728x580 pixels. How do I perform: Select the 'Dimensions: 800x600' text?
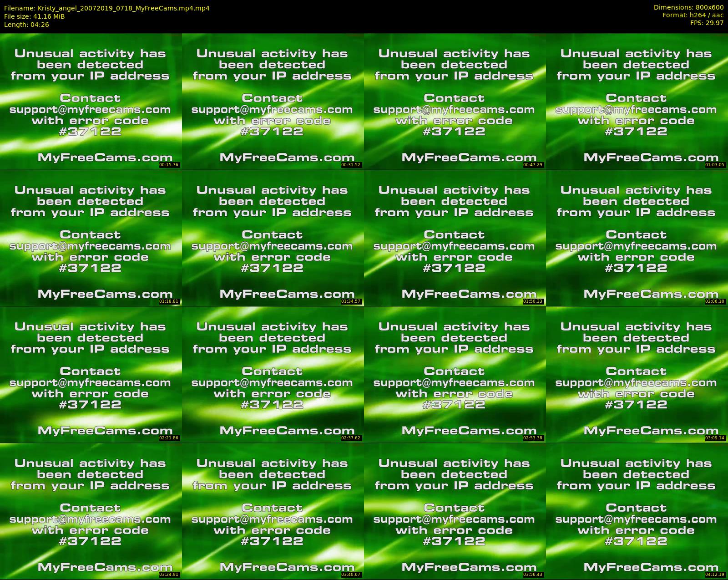(x=688, y=7)
